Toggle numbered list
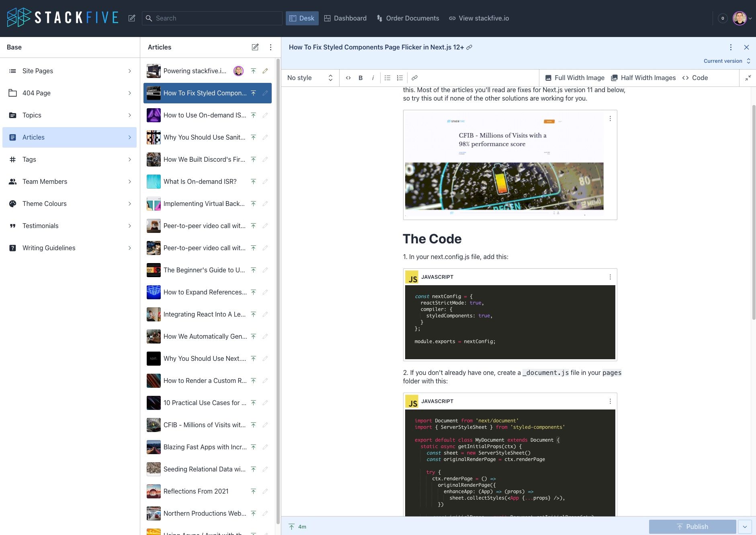This screenshot has height=535, width=756. [400, 78]
